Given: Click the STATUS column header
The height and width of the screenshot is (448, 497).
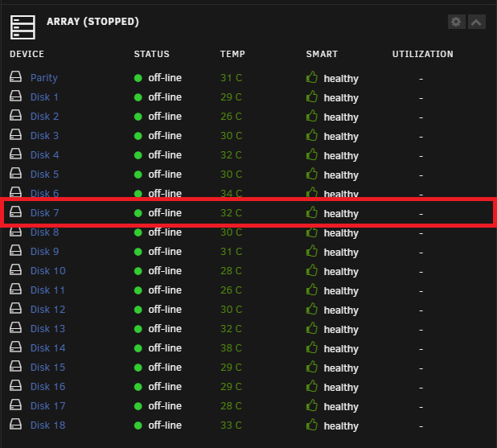Looking at the screenshot, I should point(151,54).
